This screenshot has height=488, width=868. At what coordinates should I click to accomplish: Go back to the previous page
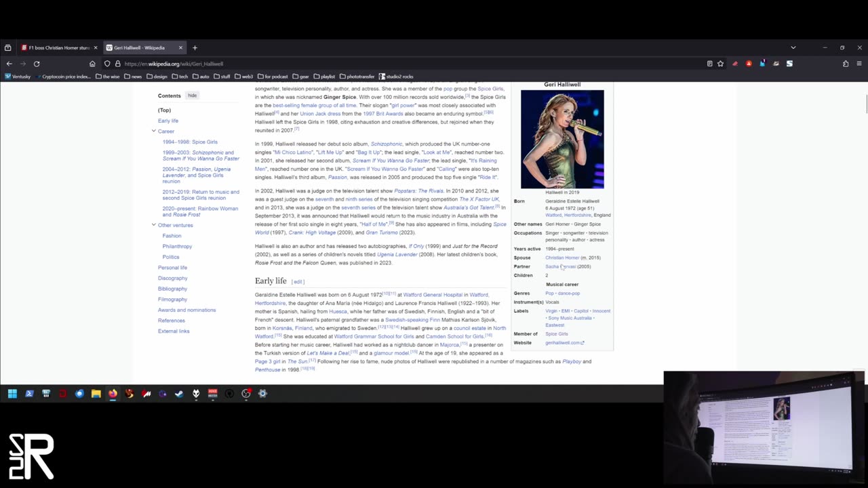9,64
